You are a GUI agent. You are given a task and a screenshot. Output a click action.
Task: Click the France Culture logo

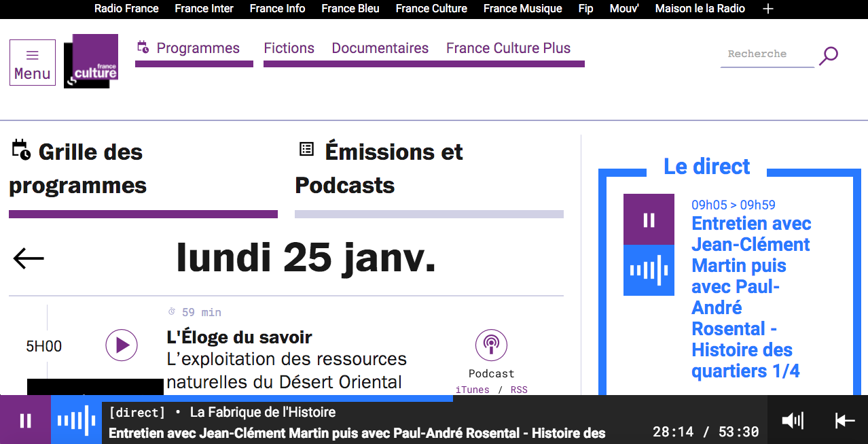(x=90, y=61)
